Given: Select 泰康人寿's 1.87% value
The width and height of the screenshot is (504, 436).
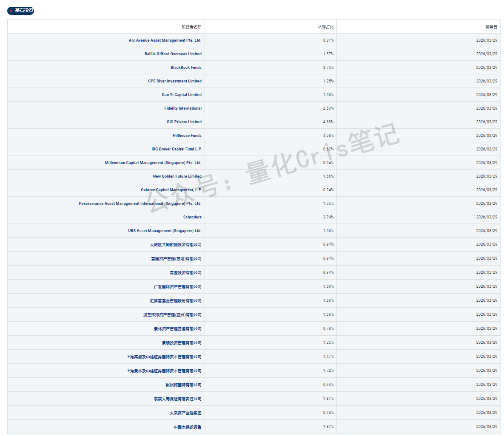Looking at the screenshot, I should pyautogui.click(x=328, y=399).
